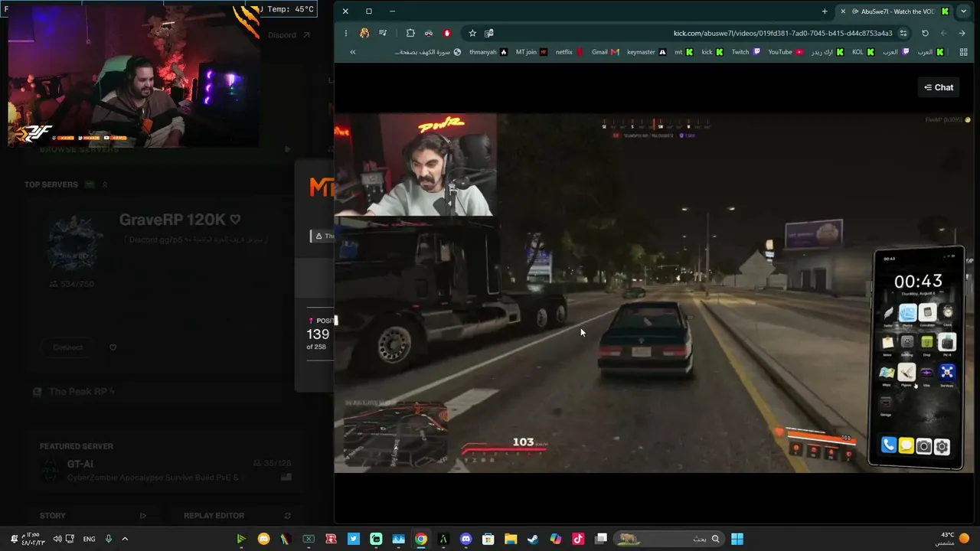Click the taskbar search box

pos(668,539)
